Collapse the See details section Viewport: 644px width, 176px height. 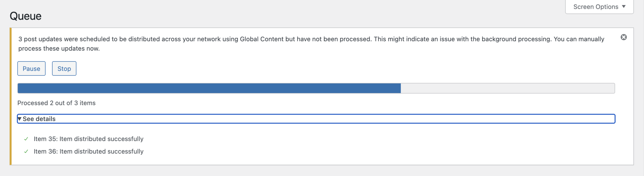(x=39, y=119)
